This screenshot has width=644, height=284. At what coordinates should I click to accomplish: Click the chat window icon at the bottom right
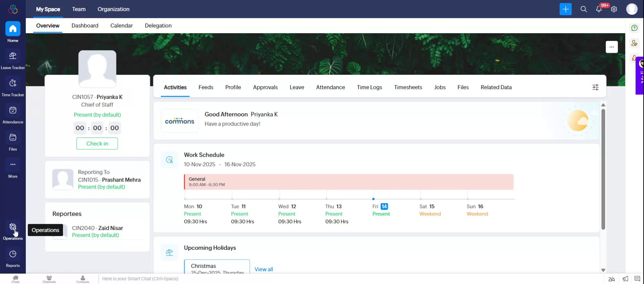(637, 278)
